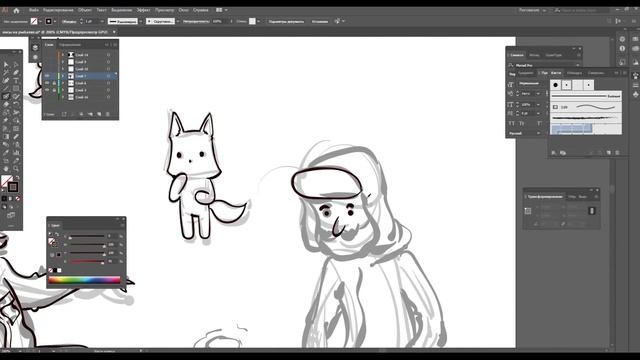The width and height of the screenshot is (640, 360).
Task: Select the large round calligraphic brush
Action: (555, 85)
